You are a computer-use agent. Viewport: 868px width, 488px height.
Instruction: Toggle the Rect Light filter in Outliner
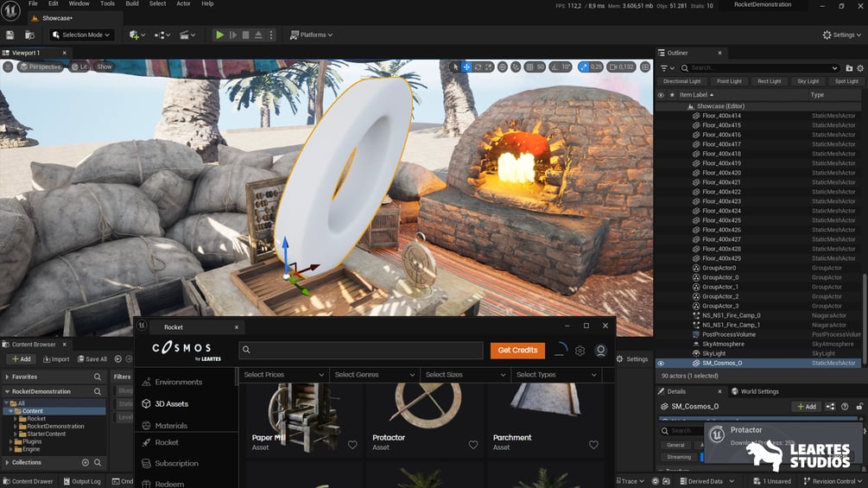tap(769, 81)
